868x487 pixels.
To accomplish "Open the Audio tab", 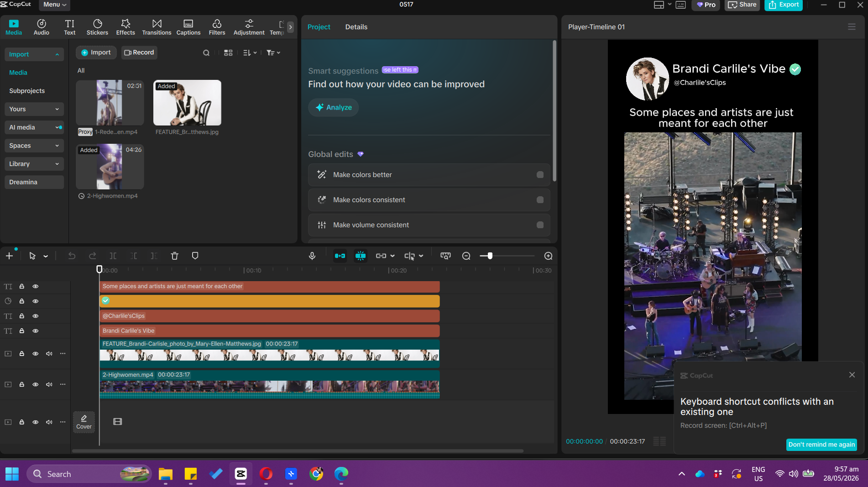I will coord(41,27).
